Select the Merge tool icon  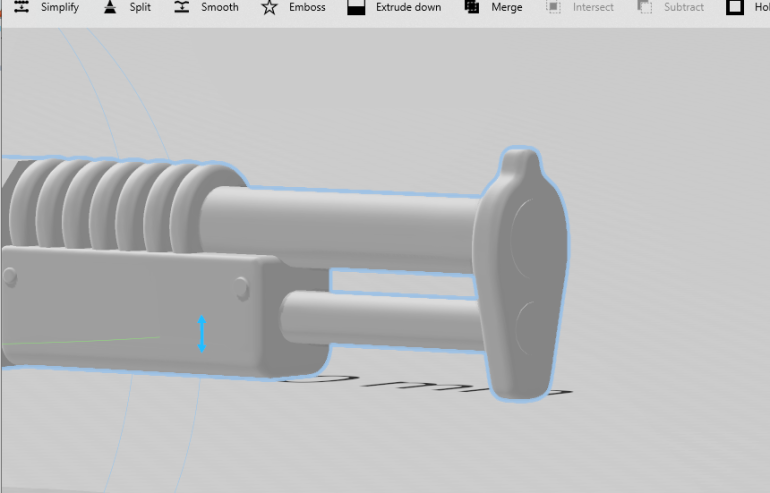pyautogui.click(x=472, y=7)
